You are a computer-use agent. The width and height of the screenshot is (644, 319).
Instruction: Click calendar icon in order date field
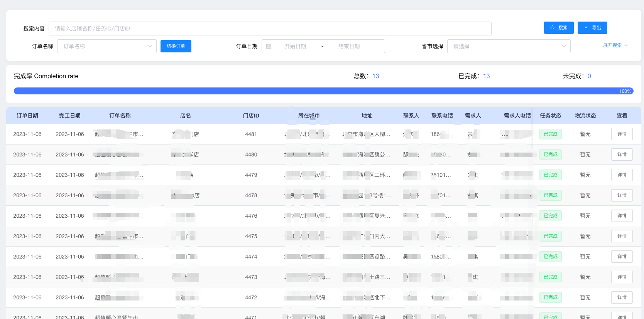click(269, 46)
